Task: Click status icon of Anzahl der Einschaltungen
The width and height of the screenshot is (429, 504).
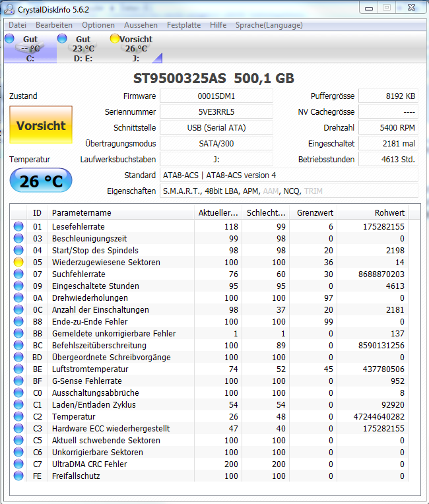Action: [18, 309]
